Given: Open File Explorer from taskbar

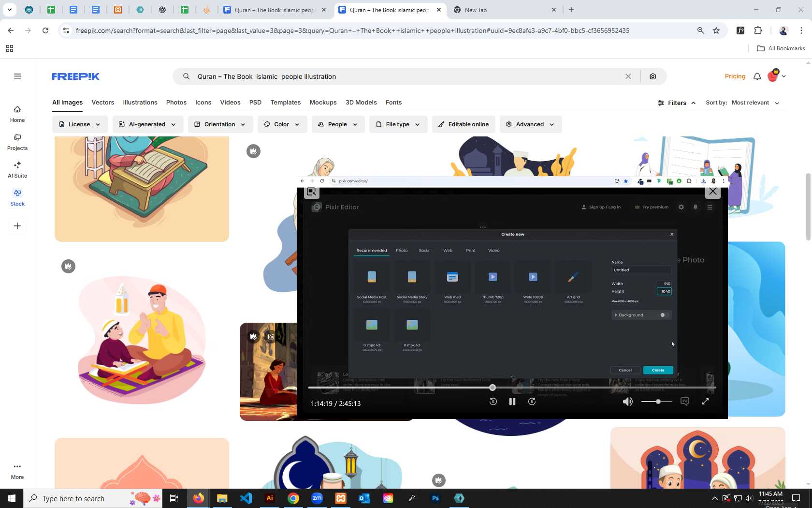Looking at the screenshot, I should (x=222, y=498).
